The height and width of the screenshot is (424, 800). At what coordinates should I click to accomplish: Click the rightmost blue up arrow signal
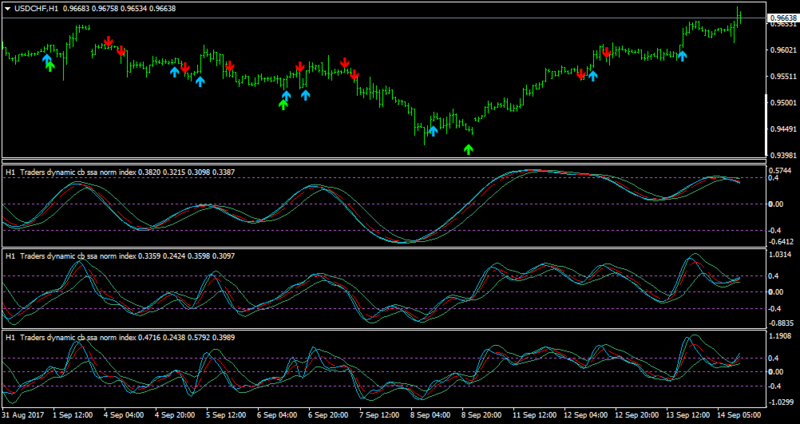682,56
